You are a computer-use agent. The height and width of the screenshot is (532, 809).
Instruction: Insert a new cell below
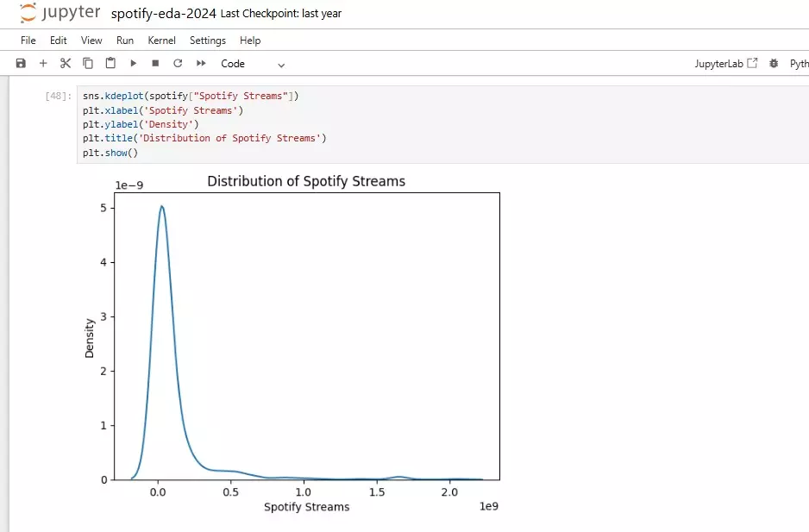pos(42,63)
